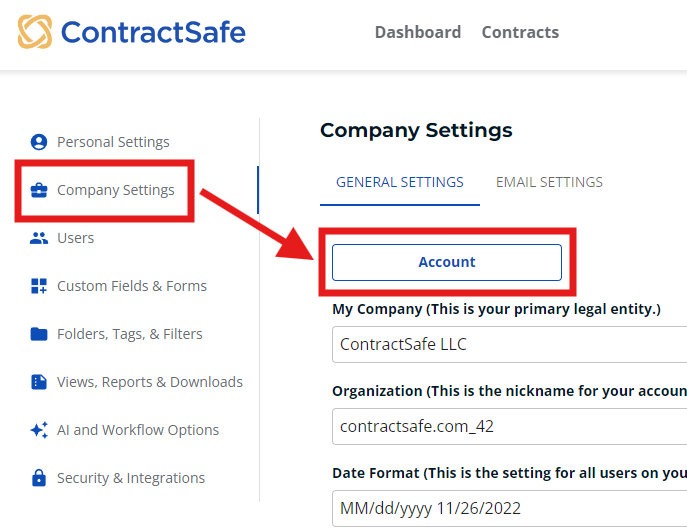Click the My Company input field

click(510, 345)
